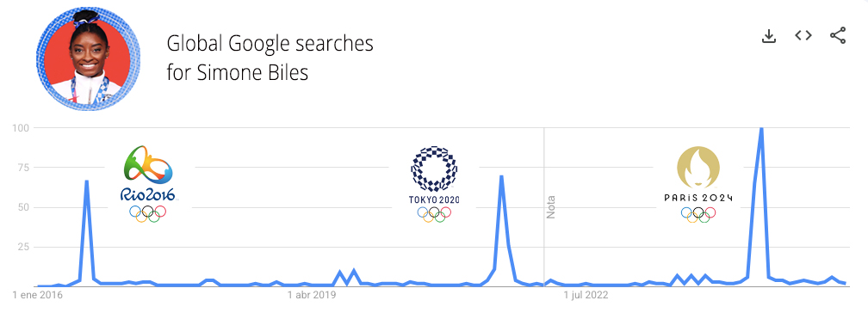Click the 1 abr 2019 axis label
The height and width of the screenshot is (319, 868).
312,295
